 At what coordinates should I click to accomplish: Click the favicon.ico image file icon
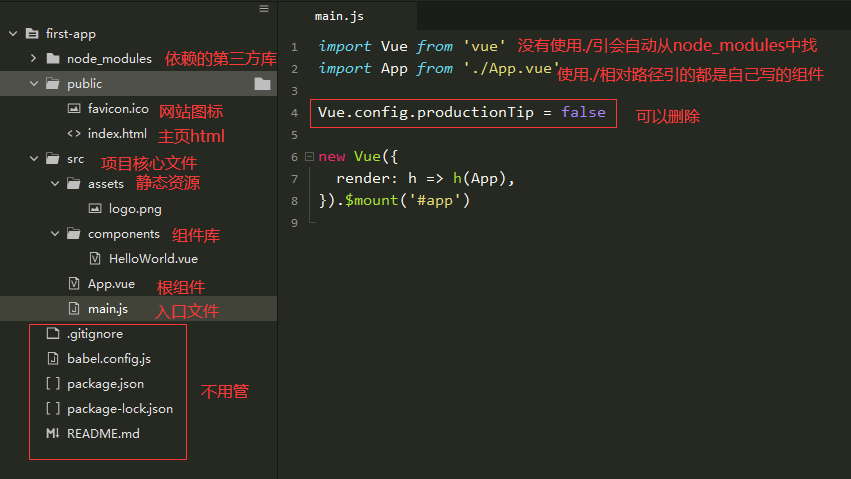pos(74,108)
